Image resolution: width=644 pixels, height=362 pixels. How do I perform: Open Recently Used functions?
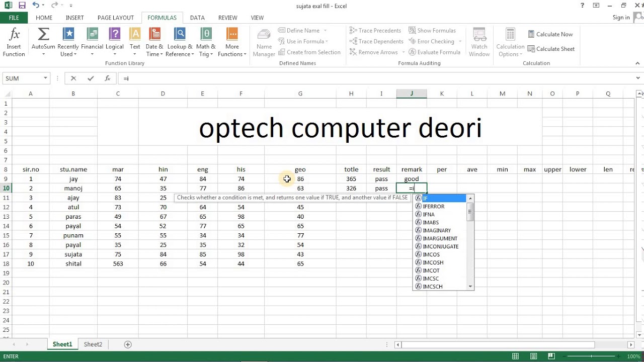pos(68,43)
